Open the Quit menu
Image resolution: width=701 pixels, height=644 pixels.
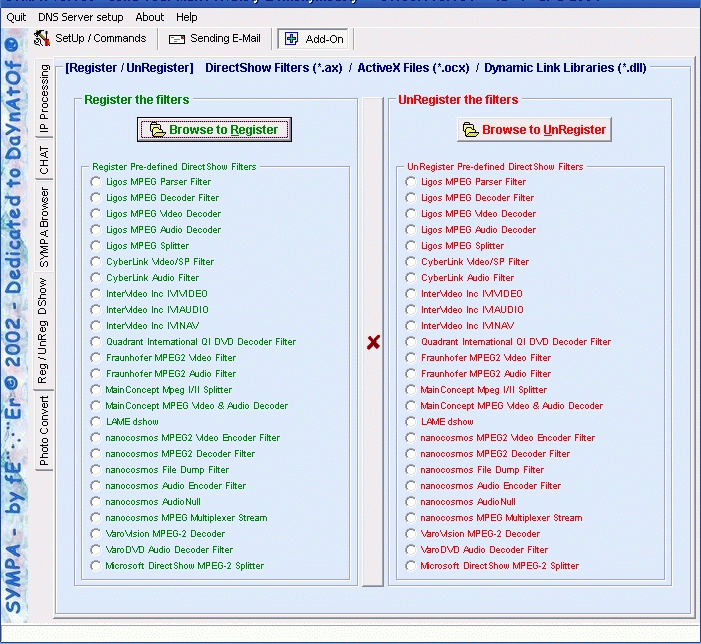click(16, 17)
